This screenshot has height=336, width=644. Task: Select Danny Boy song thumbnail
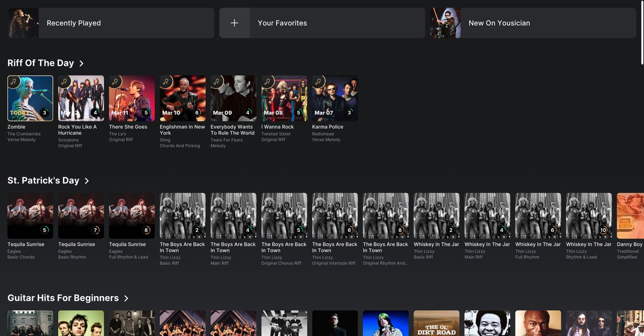(x=630, y=216)
